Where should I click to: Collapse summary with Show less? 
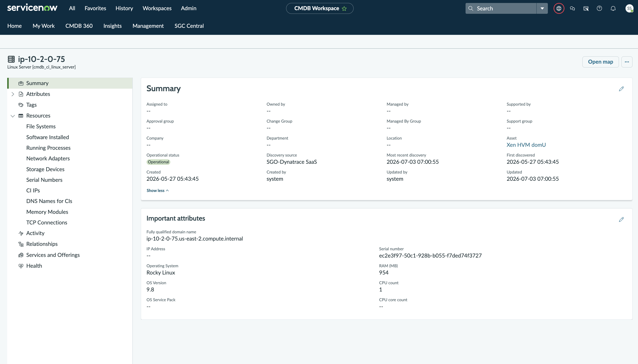[158, 190]
